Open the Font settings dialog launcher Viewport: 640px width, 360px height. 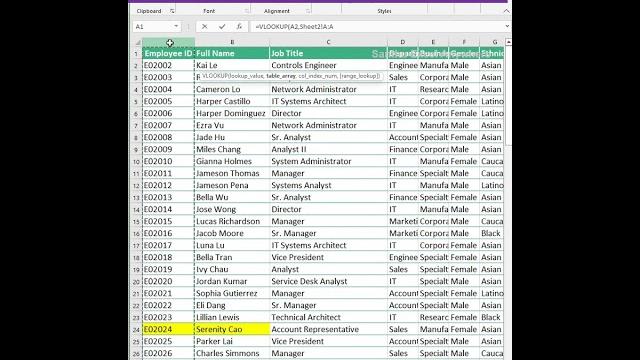[247, 11]
